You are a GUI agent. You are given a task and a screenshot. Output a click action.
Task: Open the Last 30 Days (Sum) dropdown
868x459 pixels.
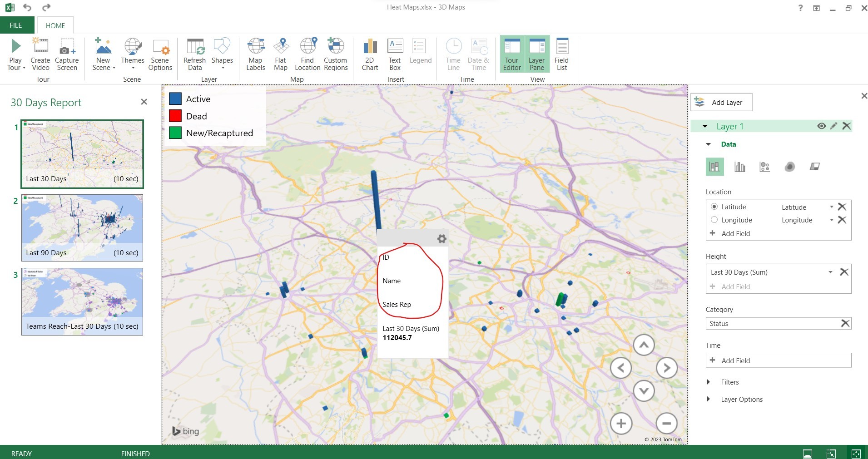tap(830, 272)
